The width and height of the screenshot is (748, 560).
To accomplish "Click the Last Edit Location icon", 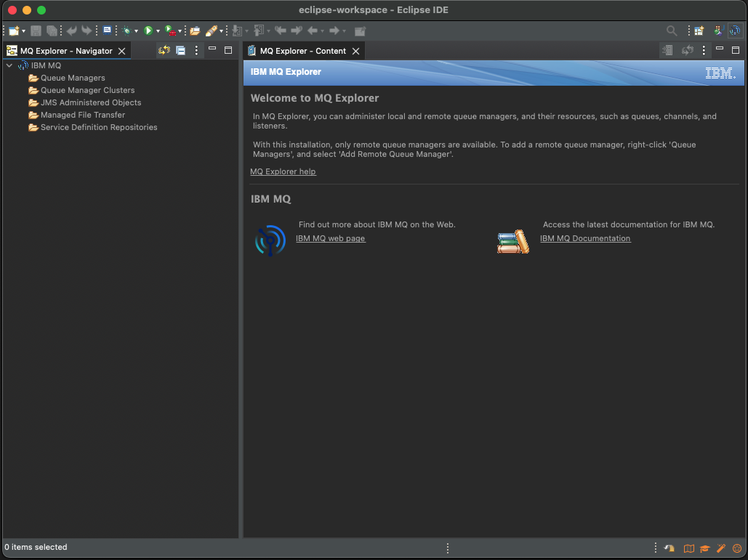I will 281,31.
